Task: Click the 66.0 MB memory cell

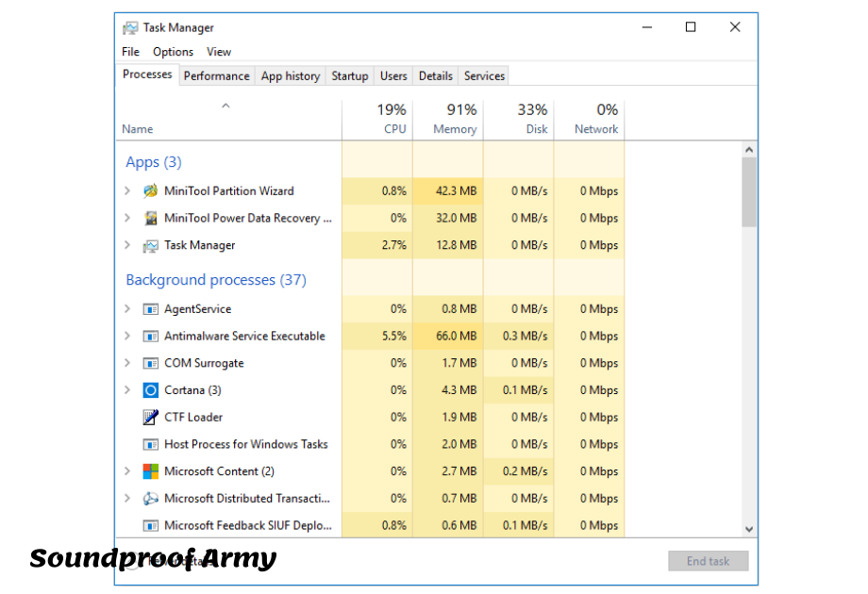Action: 448,337
